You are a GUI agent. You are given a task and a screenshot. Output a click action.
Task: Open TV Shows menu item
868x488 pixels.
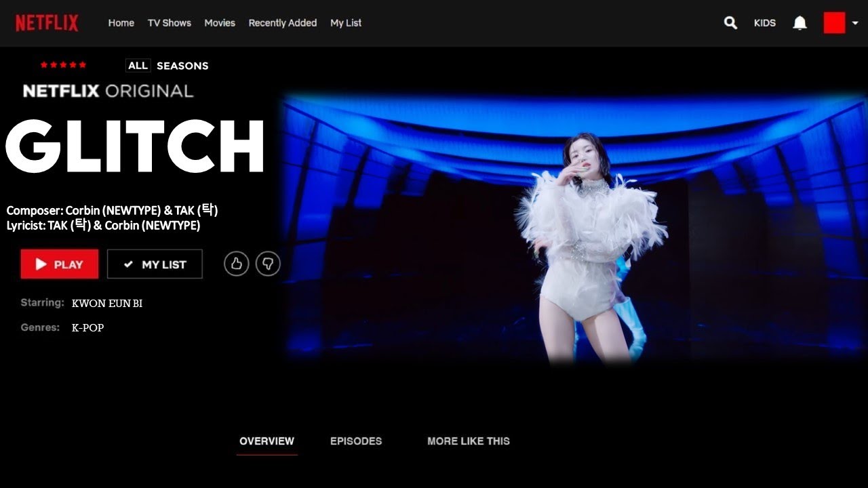coord(170,23)
